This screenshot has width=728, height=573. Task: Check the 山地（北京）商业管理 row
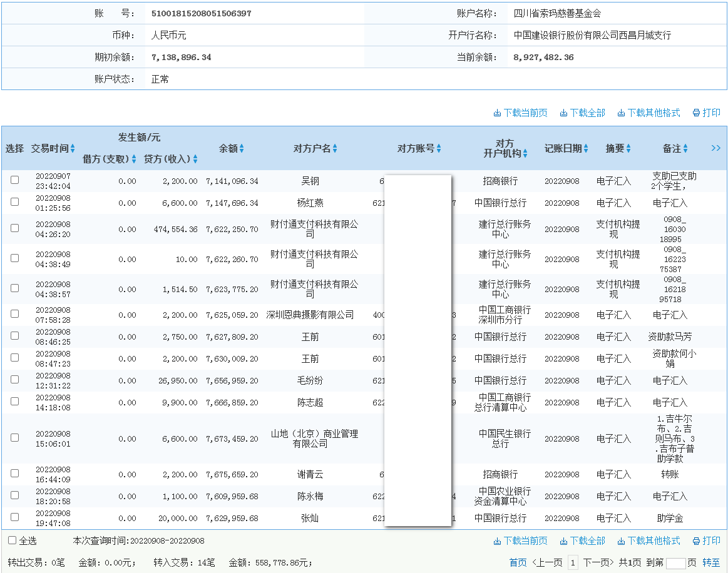click(15, 437)
